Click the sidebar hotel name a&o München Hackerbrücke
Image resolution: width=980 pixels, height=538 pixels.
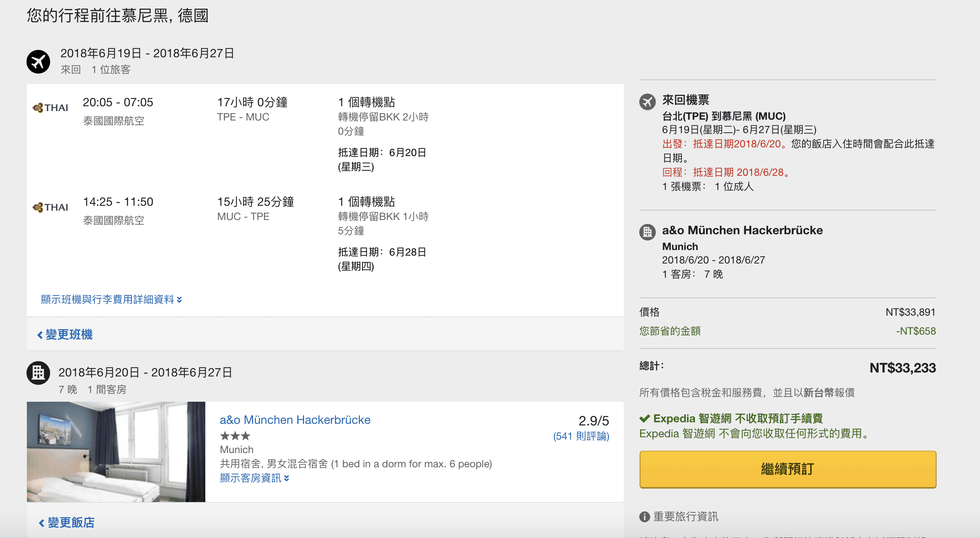(x=742, y=230)
